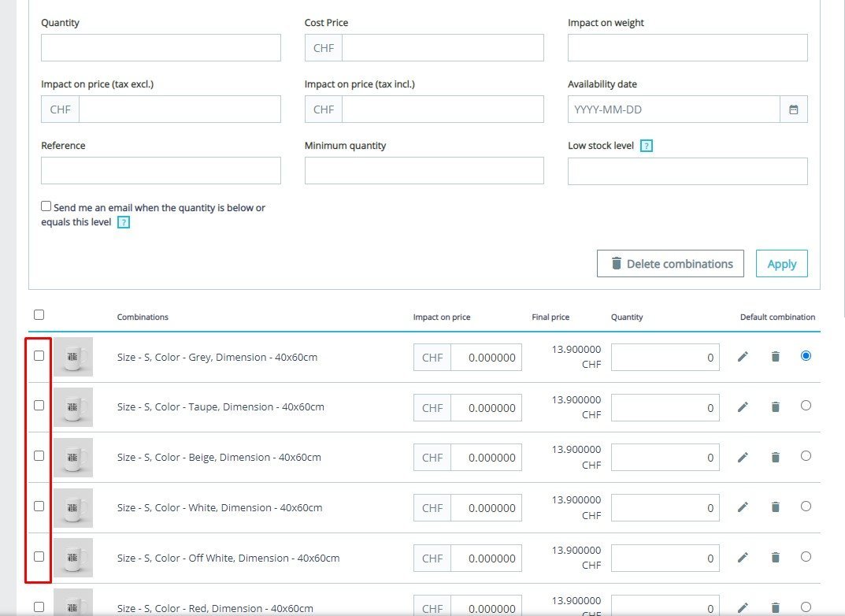Enable email alert for low quantity checkbox

coord(46,206)
